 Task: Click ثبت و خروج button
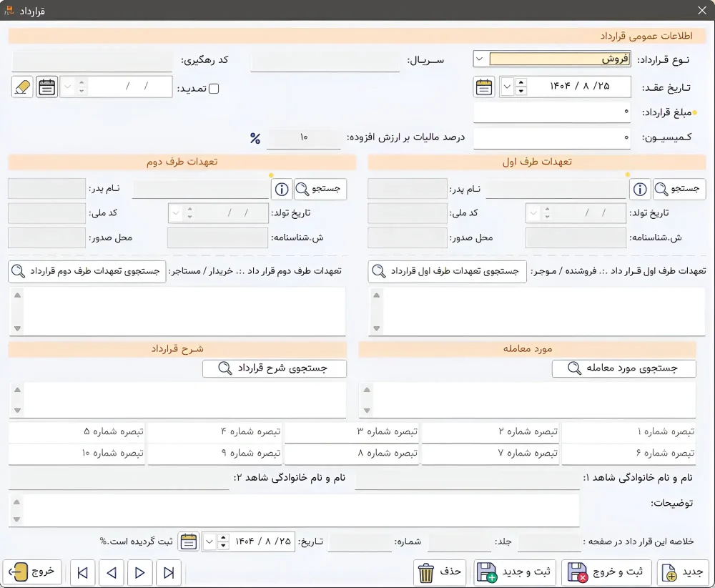pos(606,572)
